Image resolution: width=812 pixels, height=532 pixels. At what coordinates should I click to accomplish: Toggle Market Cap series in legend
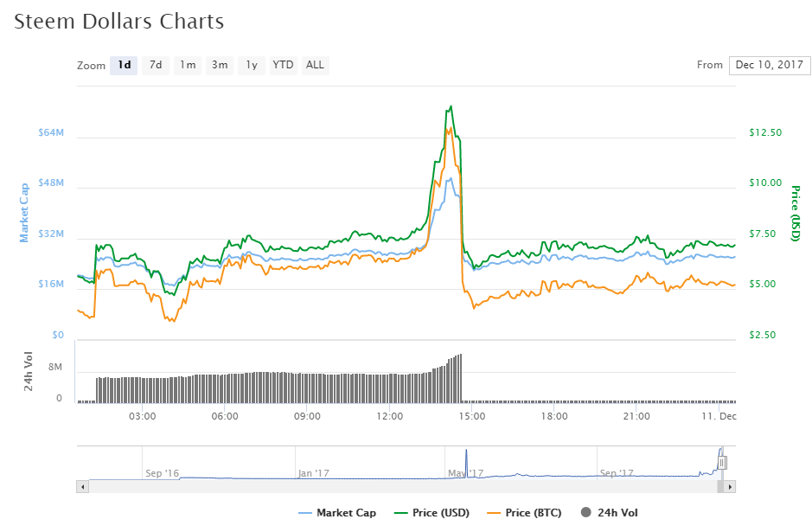(337, 513)
